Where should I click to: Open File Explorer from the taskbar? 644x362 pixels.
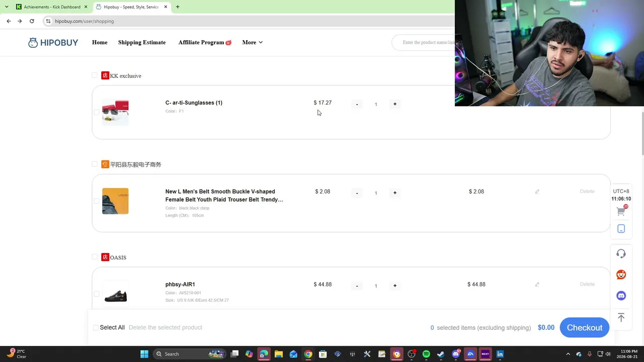tap(278, 354)
